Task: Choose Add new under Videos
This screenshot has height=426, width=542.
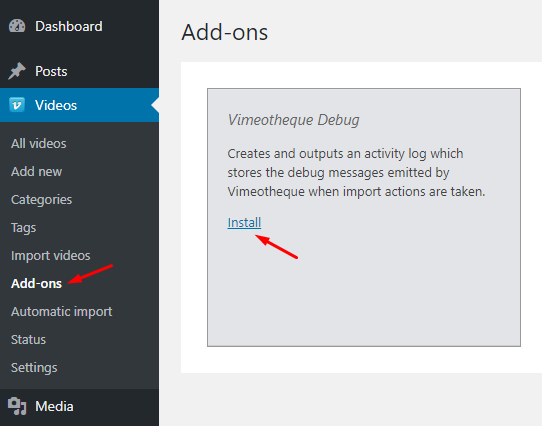Action: click(36, 172)
